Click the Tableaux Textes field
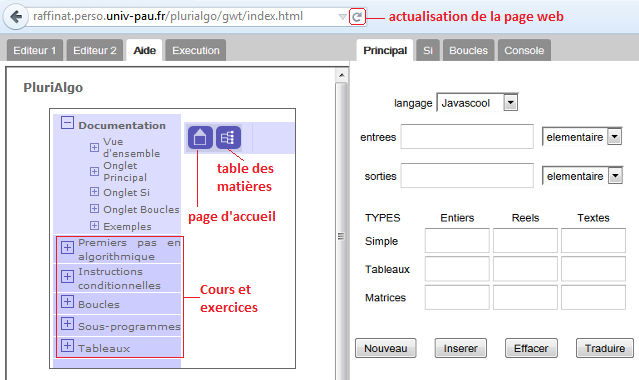Image resolution: width=639 pixels, height=380 pixels. pos(593,269)
